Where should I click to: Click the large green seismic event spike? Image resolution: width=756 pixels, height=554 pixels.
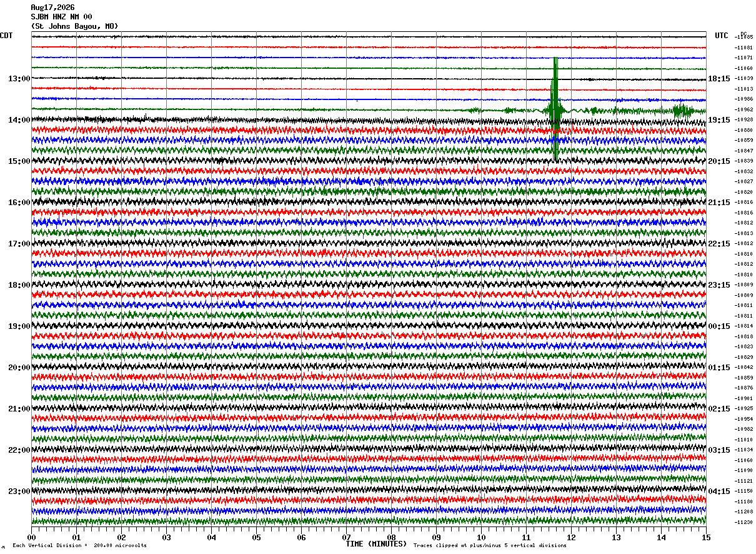555,109
